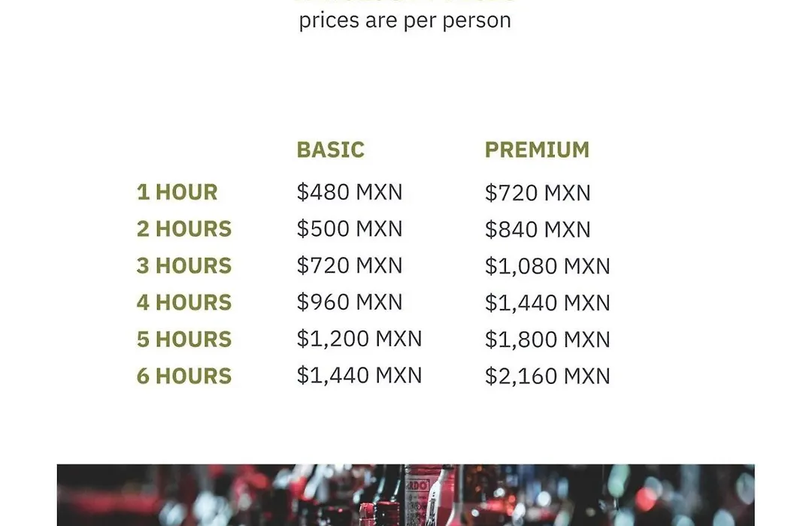This screenshot has height=526, width=812.
Task: Click the $1,800 MXN premium price
Action: tap(547, 340)
